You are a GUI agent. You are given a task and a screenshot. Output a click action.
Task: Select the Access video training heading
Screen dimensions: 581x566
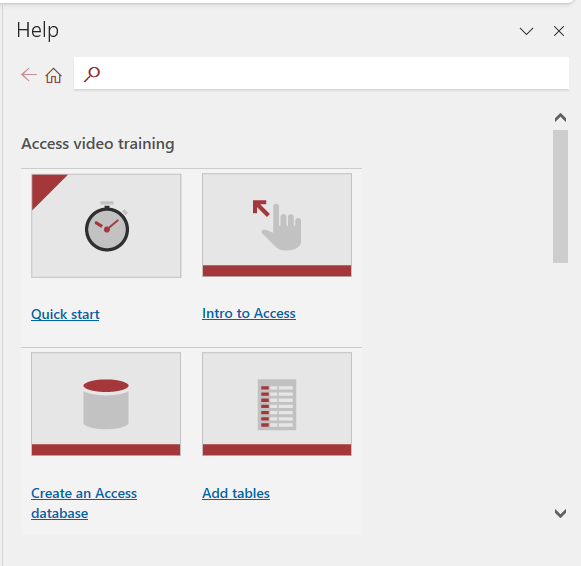pos(98,144)
